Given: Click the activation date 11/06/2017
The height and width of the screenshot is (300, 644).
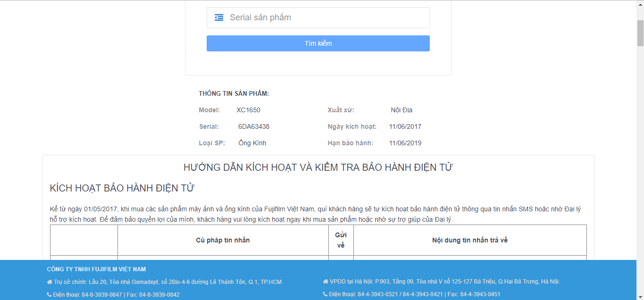Looking at the screenshot, I should click(x=405, y=127).
